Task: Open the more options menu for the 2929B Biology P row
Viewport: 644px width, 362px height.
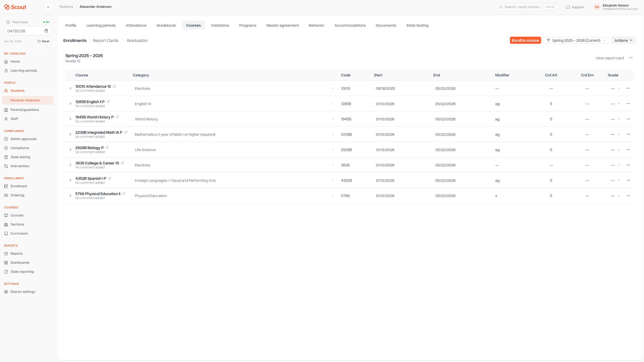Action: click(x=628, y=150)
